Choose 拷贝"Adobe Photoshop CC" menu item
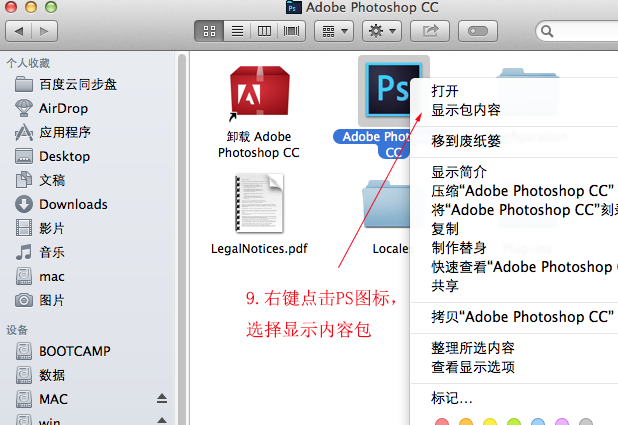The height and width of the screenshot is (425, 618). tap(523, 317)
